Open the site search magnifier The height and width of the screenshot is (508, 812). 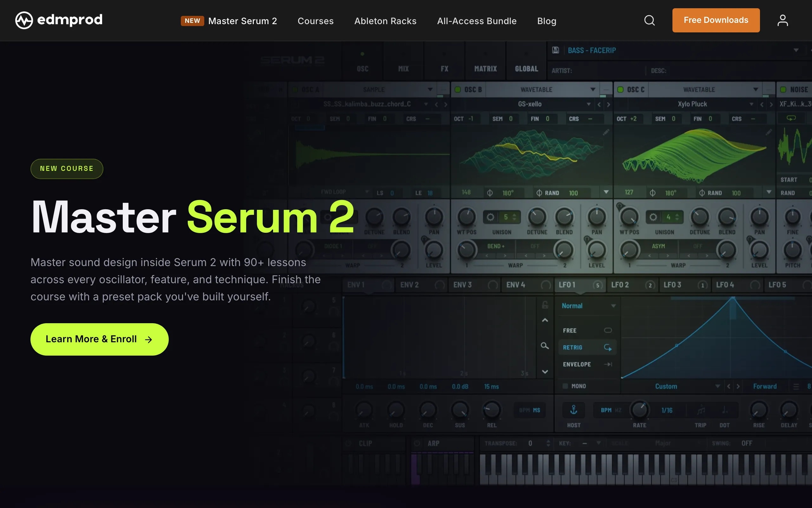coord(649,21)
